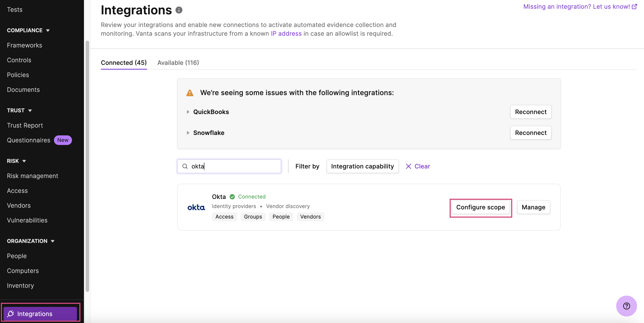Open Controls in the sidebar
The image size is (644, 323).
pos(19,60)
